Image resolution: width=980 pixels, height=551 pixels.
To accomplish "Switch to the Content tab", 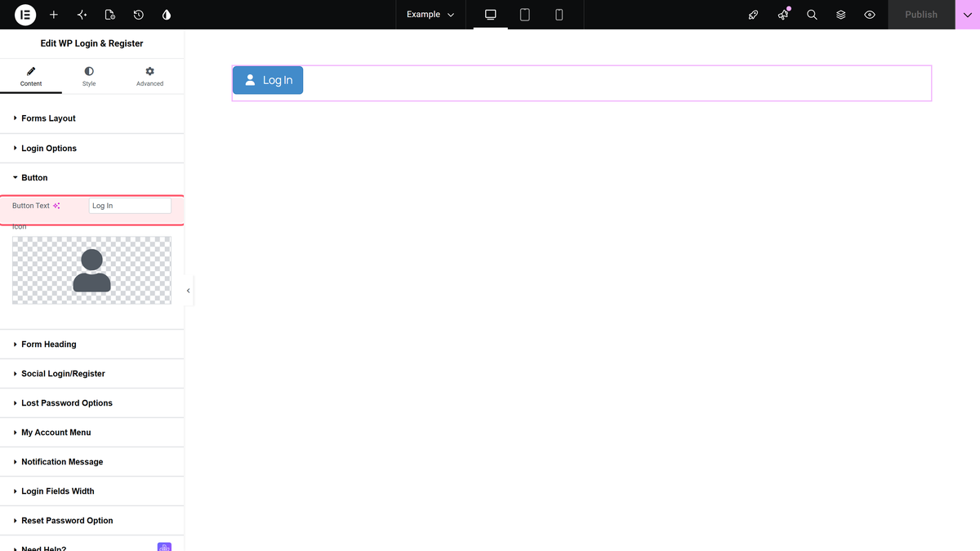I will (x=31, y=77).
